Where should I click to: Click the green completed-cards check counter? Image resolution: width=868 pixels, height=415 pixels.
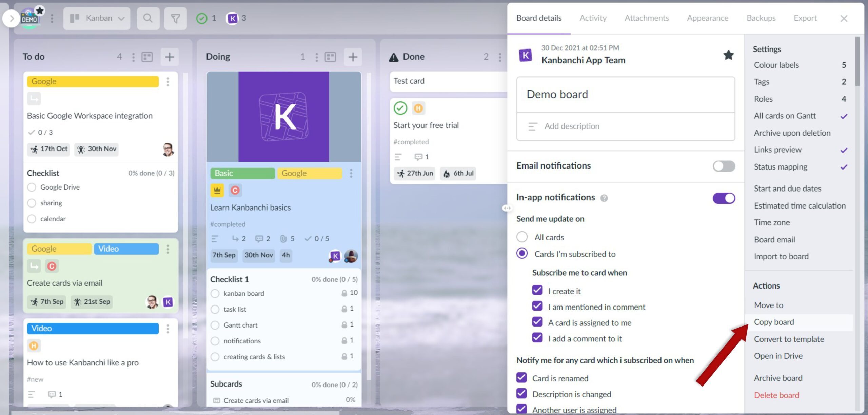[206, 18]
